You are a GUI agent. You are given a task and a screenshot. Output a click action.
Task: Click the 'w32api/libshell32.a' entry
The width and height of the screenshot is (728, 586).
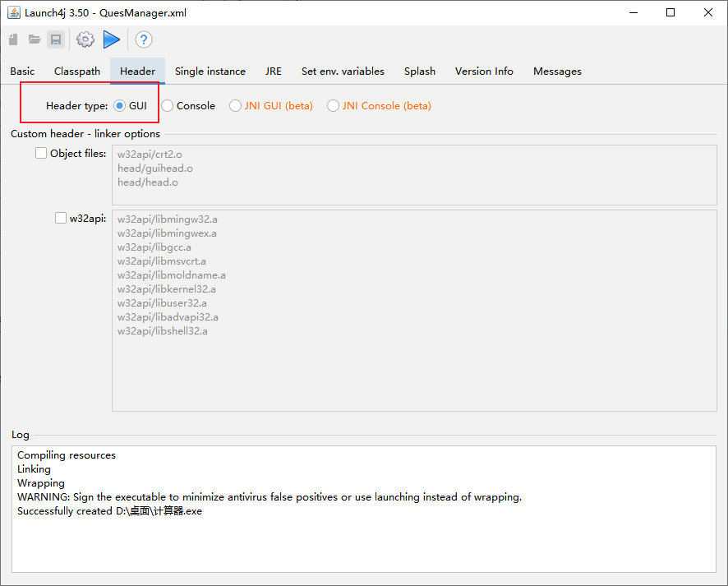pos(163,331)
